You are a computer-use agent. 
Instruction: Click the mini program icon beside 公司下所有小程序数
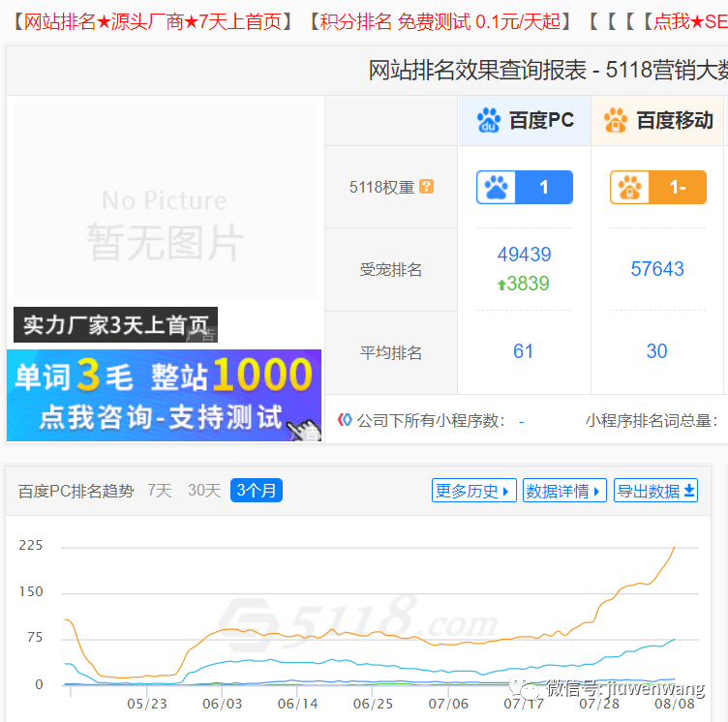tap(345, 420)
